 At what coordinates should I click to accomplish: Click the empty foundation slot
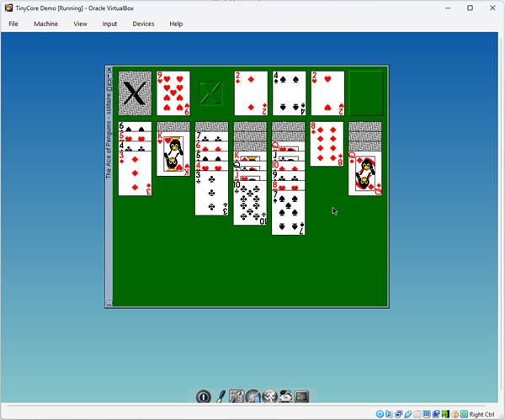[x=366, y=93]
